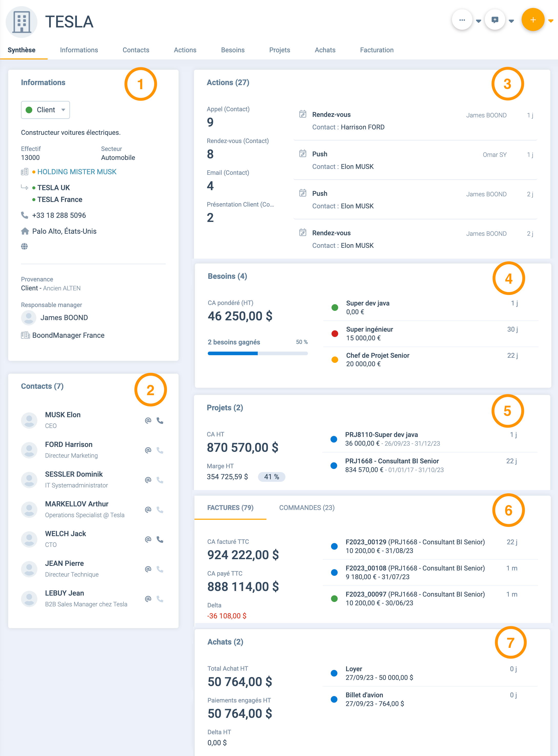The image size is (558, 756).
Task: Click the home address icon for Palo Alto
Action: point(25,231)
